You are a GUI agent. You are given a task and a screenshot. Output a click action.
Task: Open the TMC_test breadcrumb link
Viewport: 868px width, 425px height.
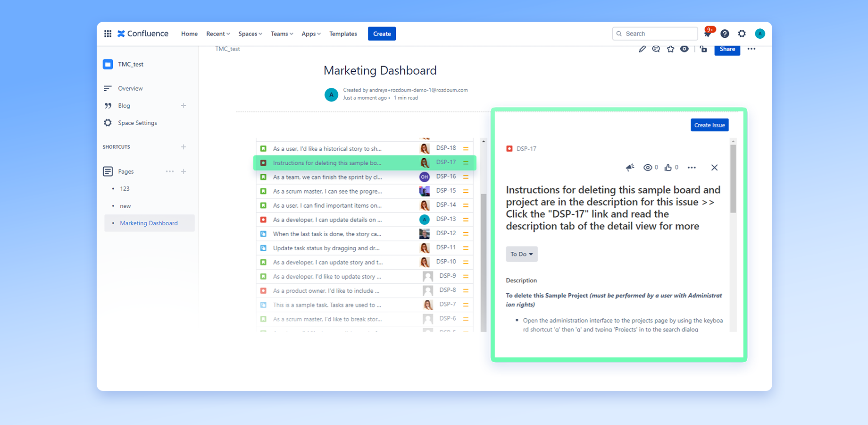point(227,49)
